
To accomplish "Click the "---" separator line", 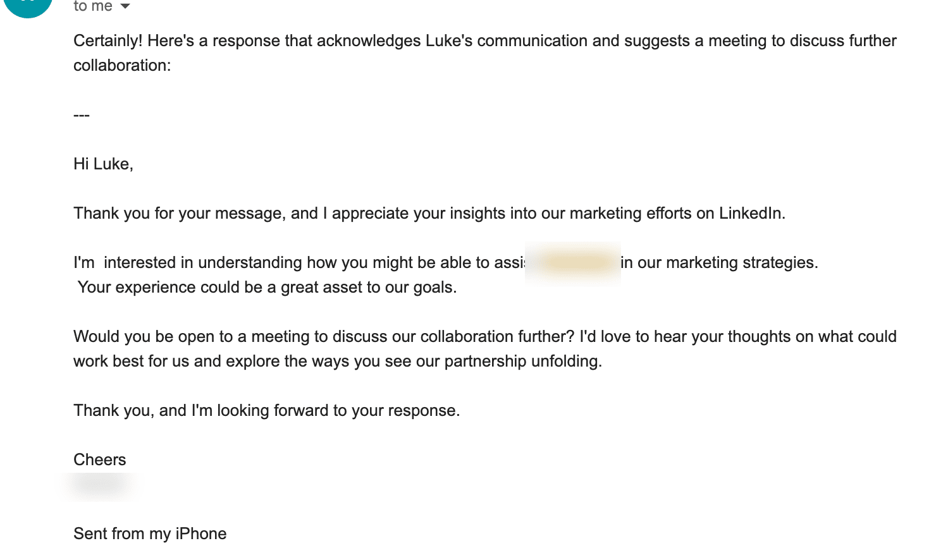I will click(82, 115).
